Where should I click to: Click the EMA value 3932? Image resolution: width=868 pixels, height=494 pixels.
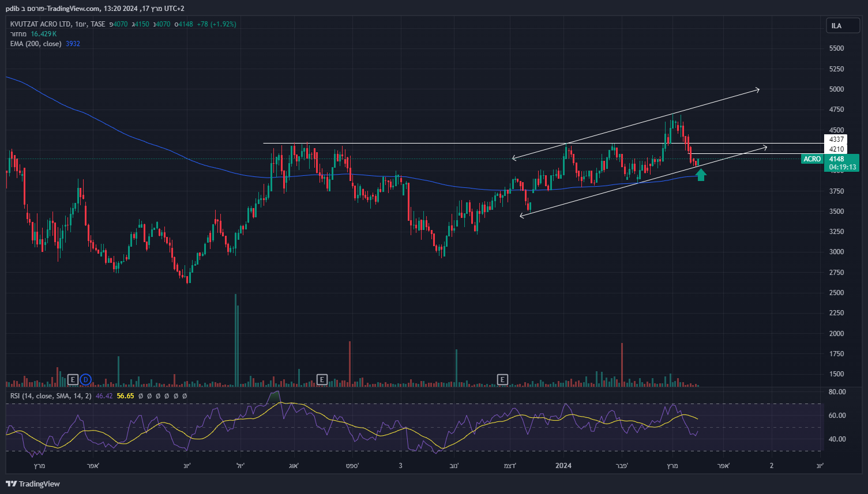pos(73,44)
